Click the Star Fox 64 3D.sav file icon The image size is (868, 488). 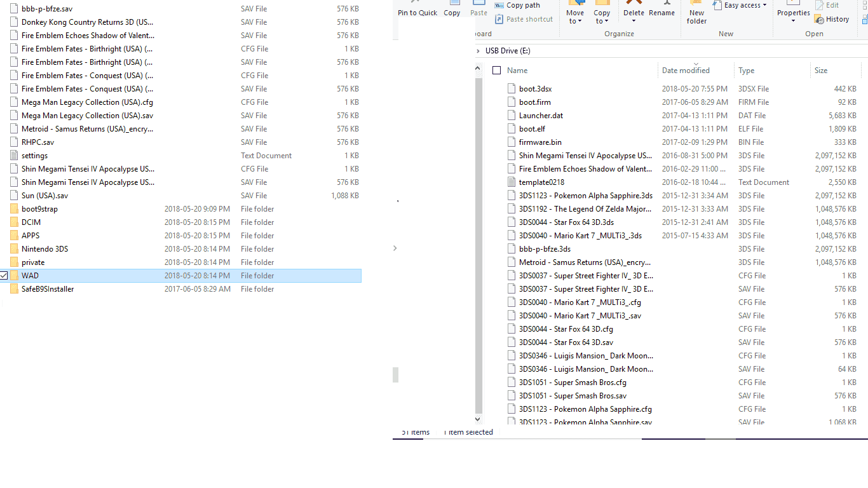click(512, 342)
